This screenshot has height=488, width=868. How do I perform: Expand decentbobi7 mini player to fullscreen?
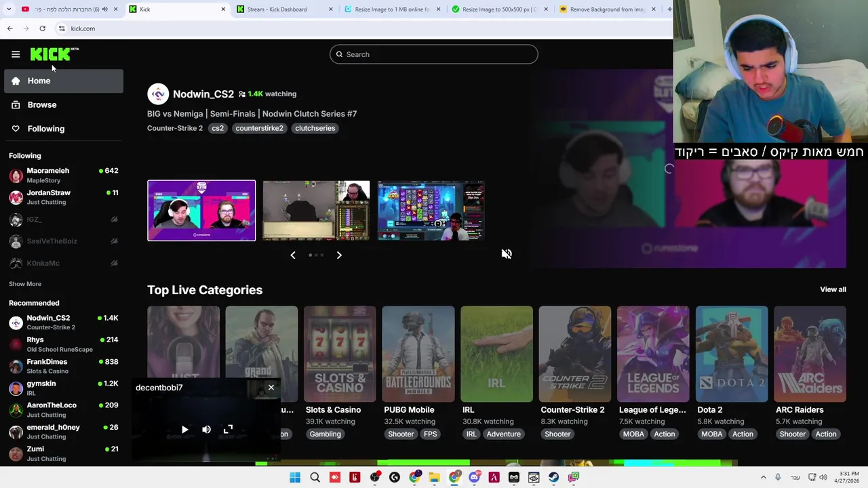pyautogui.click(x=228, y=430)
